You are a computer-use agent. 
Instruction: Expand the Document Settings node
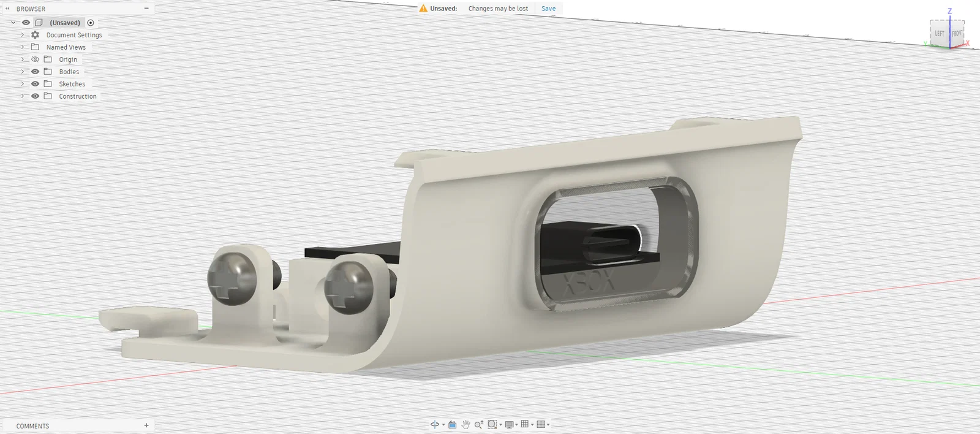23,35
